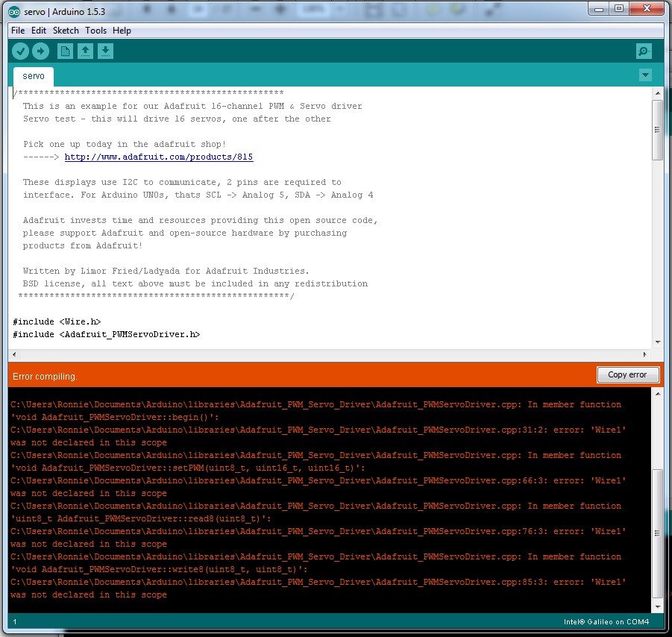Open the Serial Monitor magnifier icon
This screenshot has height=637, width=672.
point(644,51)
